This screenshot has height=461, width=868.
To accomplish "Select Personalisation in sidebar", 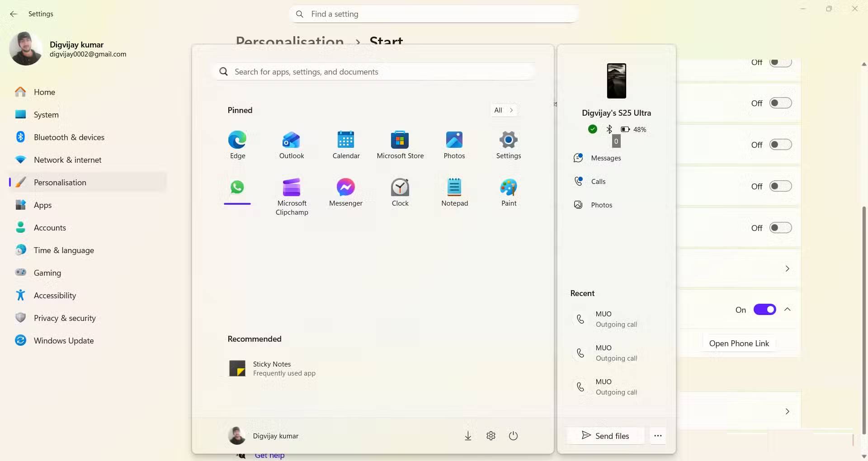I will pos(88,182).
